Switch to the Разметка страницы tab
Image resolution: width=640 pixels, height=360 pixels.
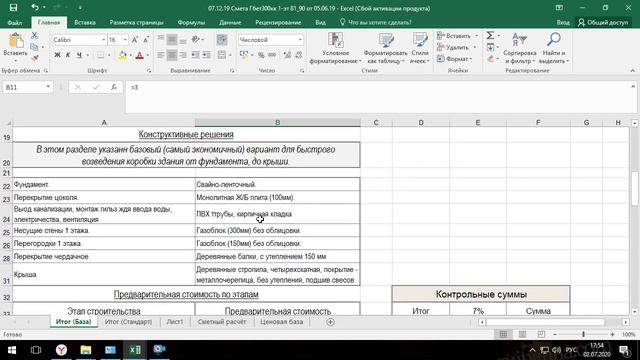coord(136,22)
